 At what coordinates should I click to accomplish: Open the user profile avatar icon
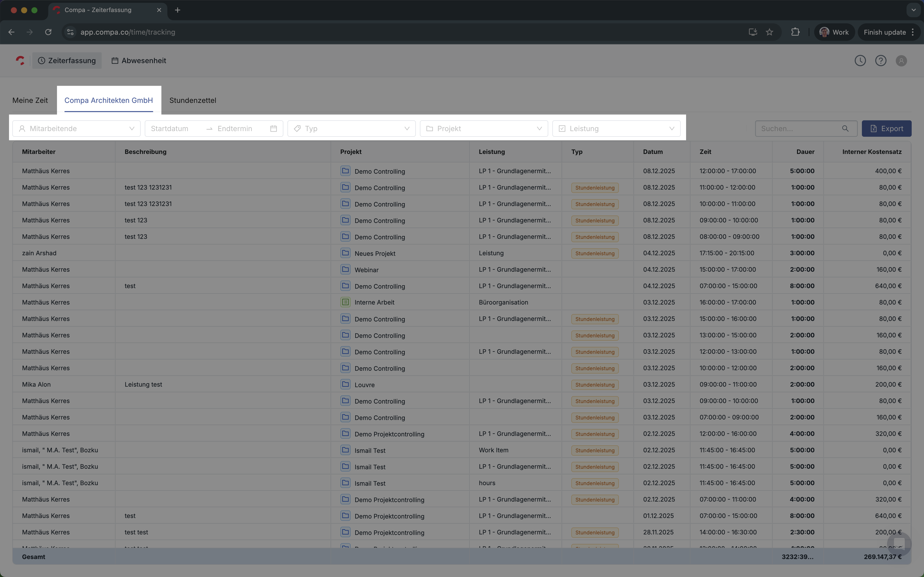coord(901,61)
